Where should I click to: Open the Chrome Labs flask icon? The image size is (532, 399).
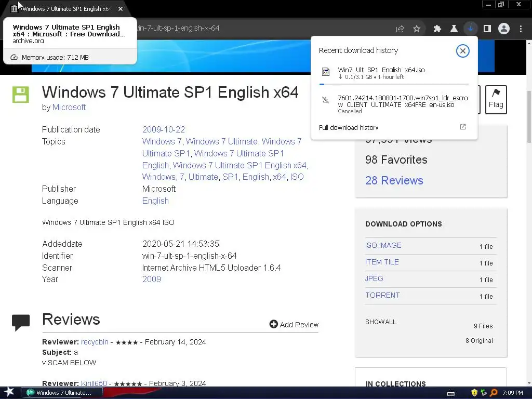[x=454, y=29]
